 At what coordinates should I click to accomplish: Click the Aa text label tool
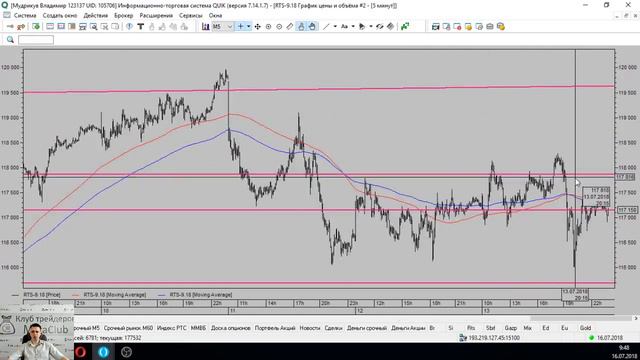pos(344,27)
